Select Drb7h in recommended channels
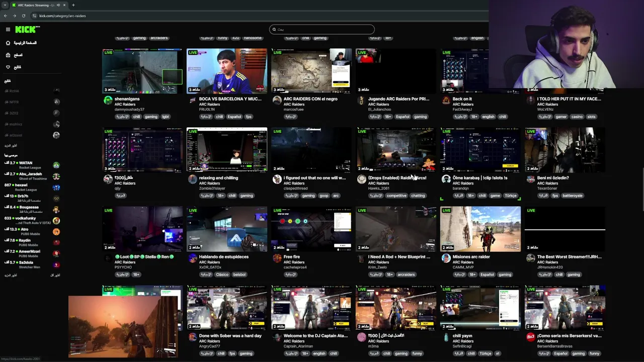 (32, 198)
